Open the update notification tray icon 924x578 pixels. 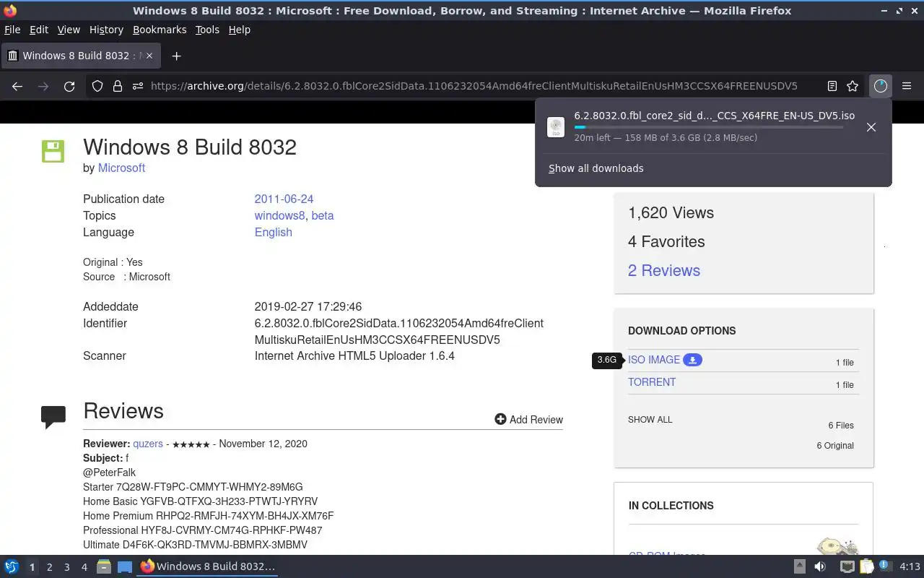click(x=886, y=567)
